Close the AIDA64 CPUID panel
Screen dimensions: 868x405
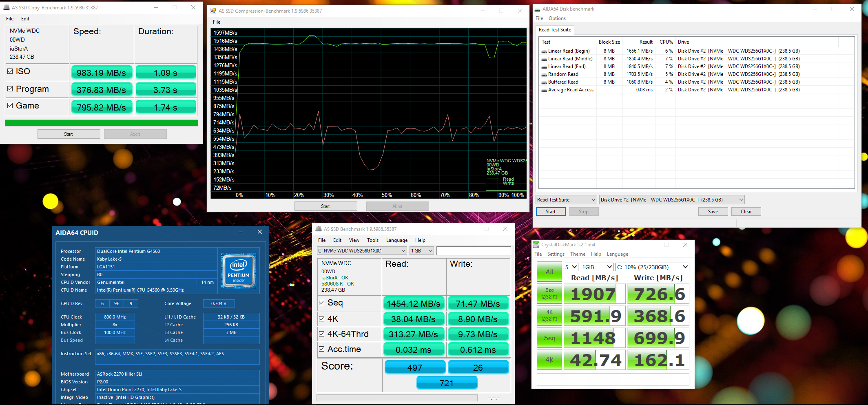click(260, 232)
